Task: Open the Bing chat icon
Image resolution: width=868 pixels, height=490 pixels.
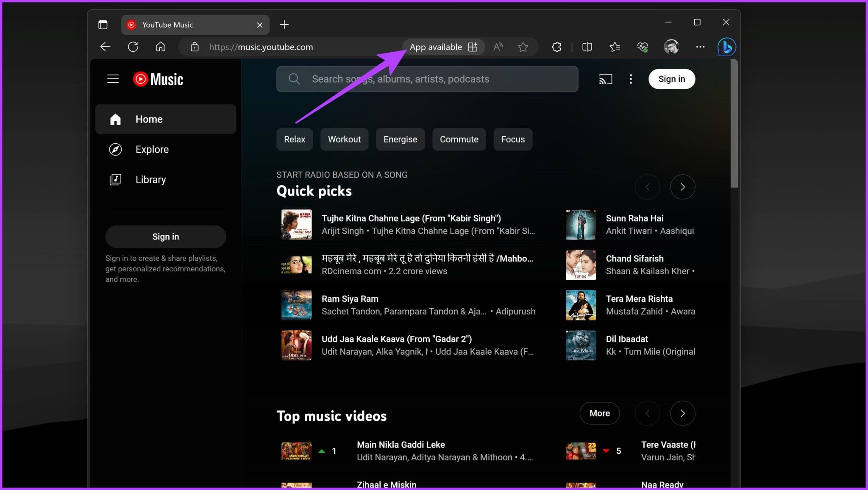Action: point(726,47)
